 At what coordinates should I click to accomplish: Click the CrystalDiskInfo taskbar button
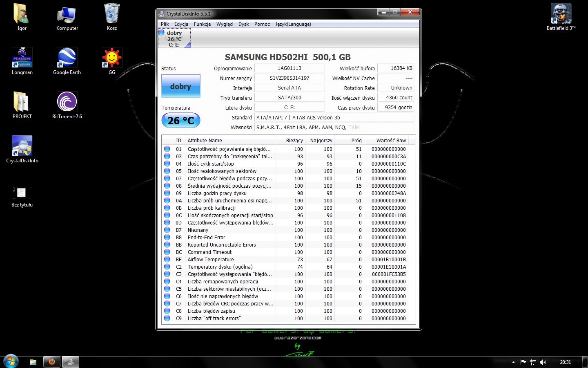[71, 362]
